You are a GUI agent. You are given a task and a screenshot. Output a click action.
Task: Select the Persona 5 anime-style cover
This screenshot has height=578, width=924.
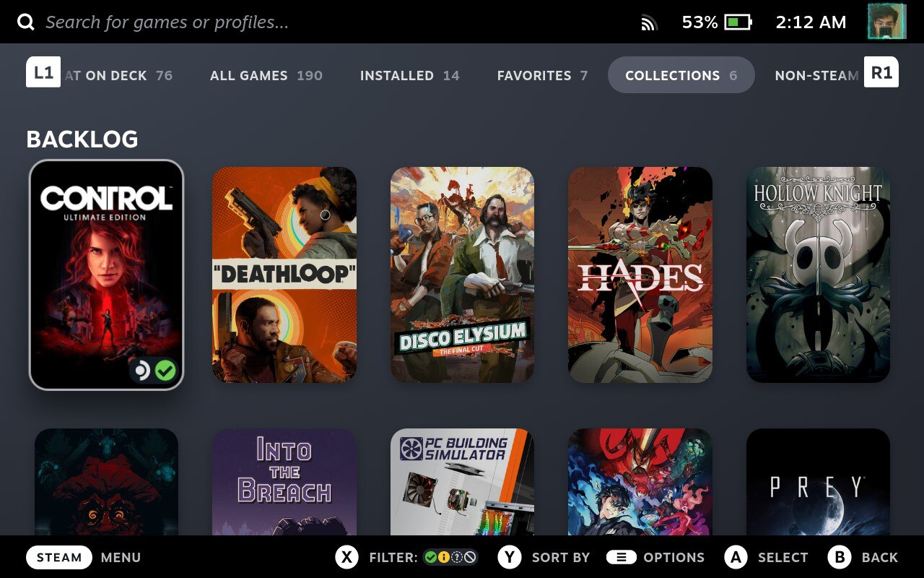click(640, 482)
